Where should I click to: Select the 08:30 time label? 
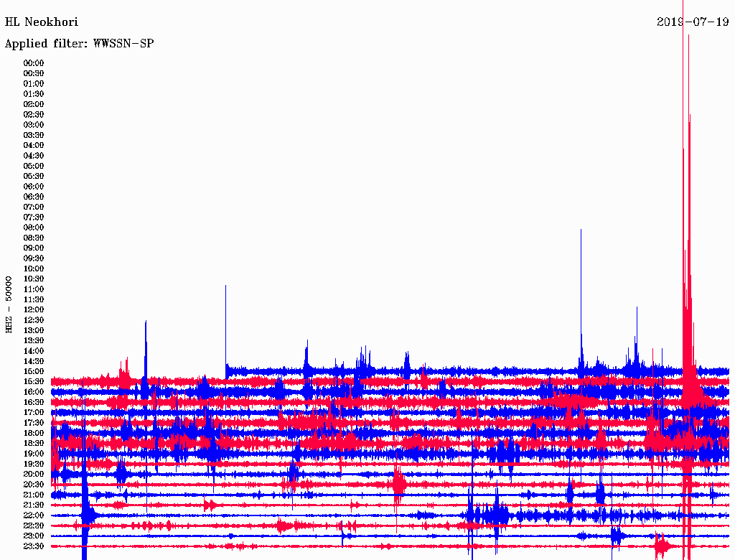(x=34, y=238)
